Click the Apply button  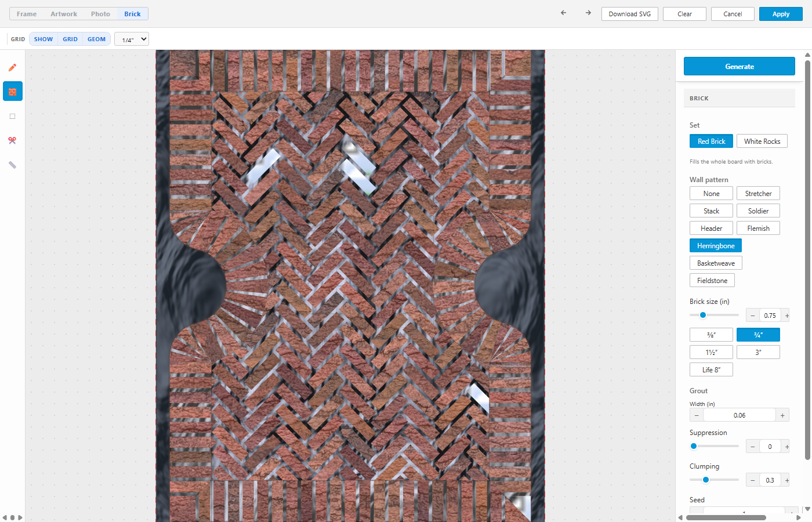pos(781,14)
